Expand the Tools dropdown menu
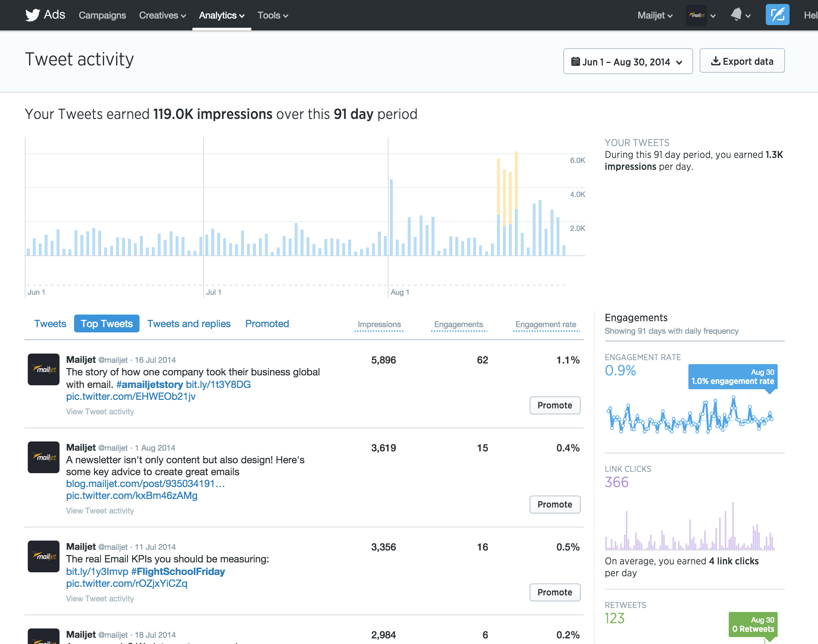The width and height of the screenshot is (818, 644). (272, 16)
